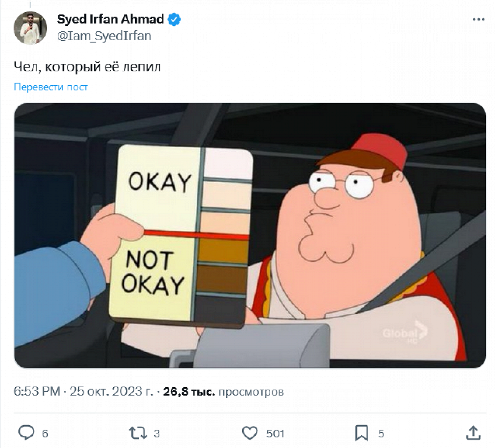Click the Syed Irfan Ahmad display name
The height and width of the screenshot is (448, 495).
pos(110,19)
